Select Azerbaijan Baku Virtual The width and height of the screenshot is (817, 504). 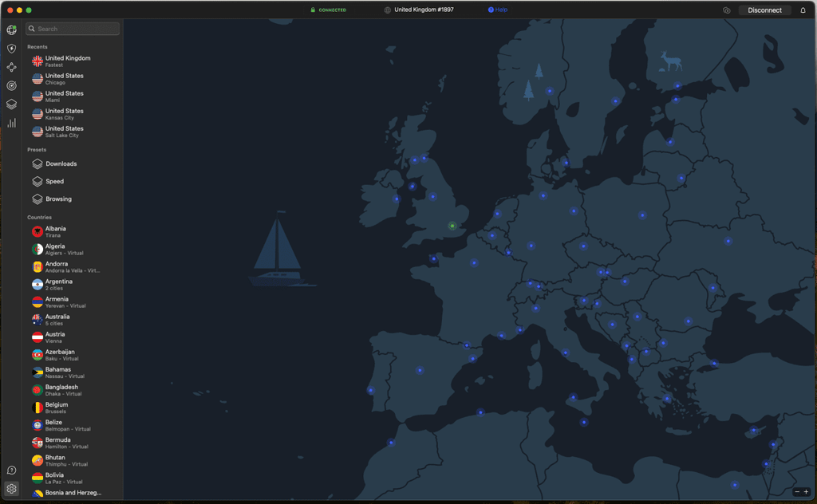click(x=73, y=355)
